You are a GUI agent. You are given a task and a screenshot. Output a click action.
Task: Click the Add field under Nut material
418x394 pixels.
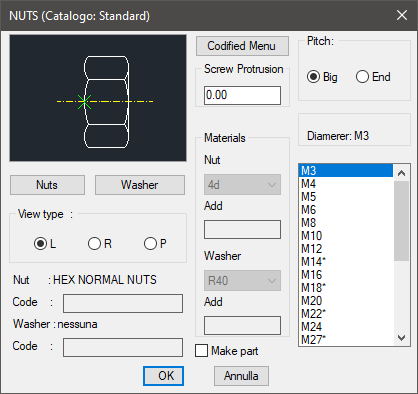(242, 229)
